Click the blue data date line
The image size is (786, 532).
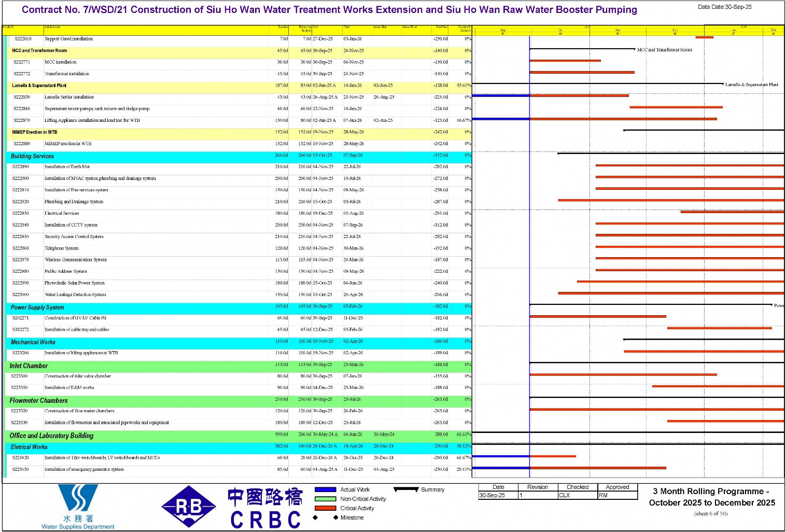pos(529,257)
